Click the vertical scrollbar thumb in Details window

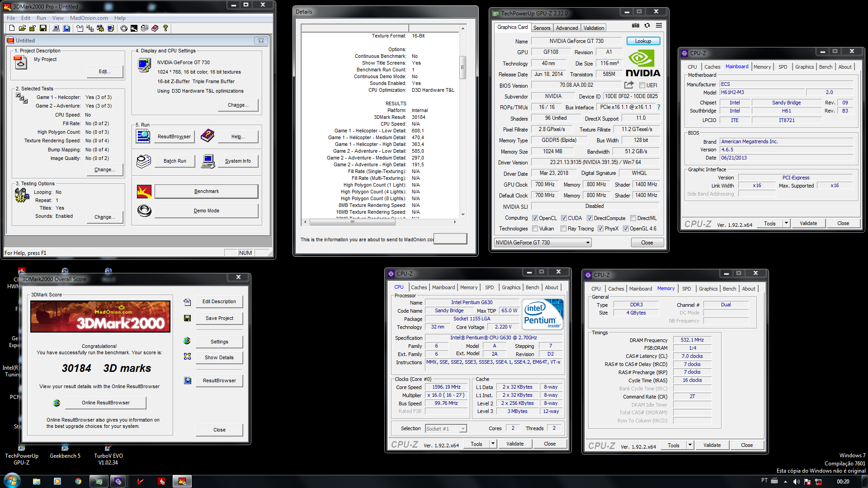pyautogui.click(x=462, y=67)
